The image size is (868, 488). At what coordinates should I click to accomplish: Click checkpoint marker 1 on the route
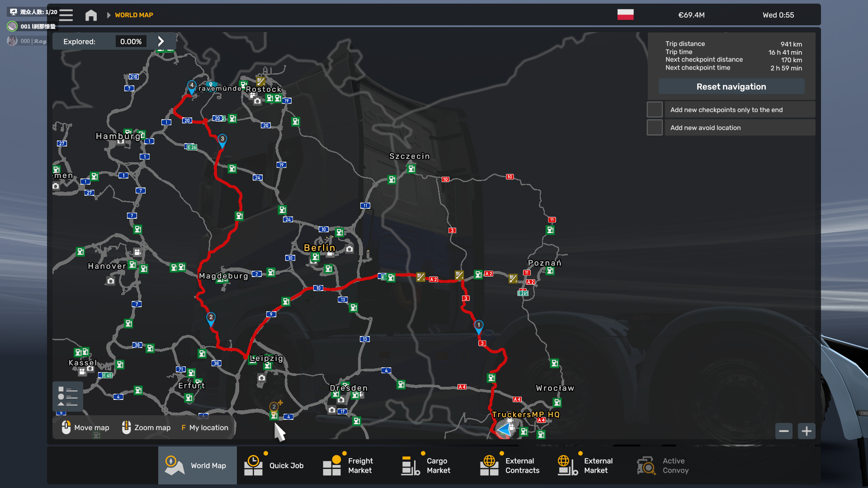click(x=478, y=326)
